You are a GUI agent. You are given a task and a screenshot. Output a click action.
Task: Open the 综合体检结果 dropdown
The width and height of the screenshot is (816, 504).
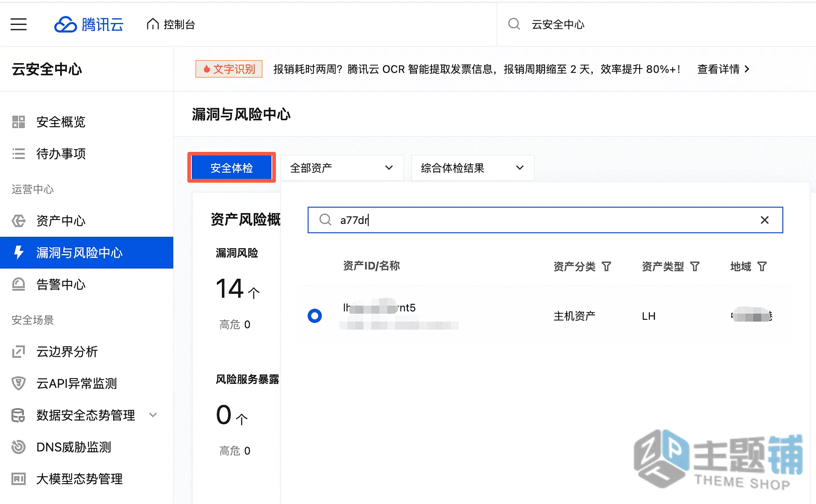473,168
